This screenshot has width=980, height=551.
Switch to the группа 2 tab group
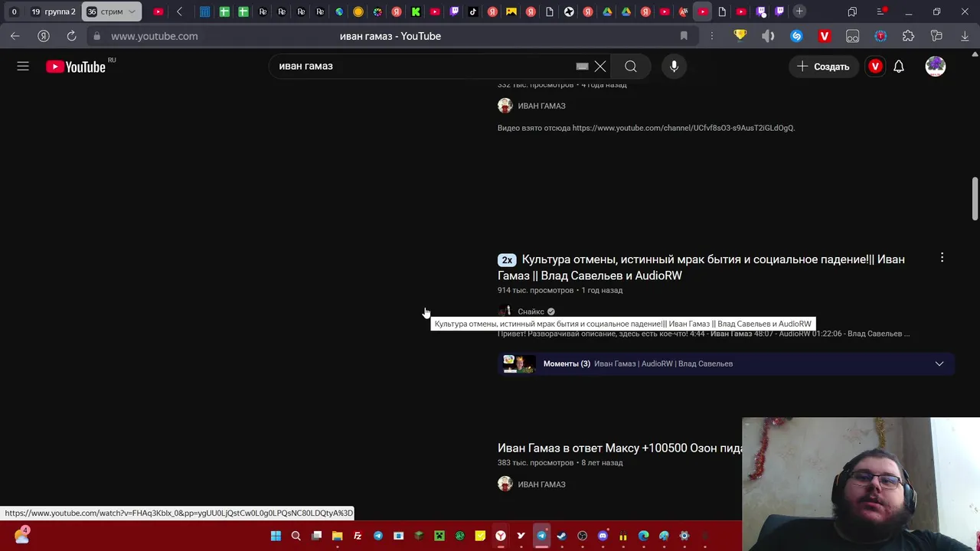(x=53, y=11)
